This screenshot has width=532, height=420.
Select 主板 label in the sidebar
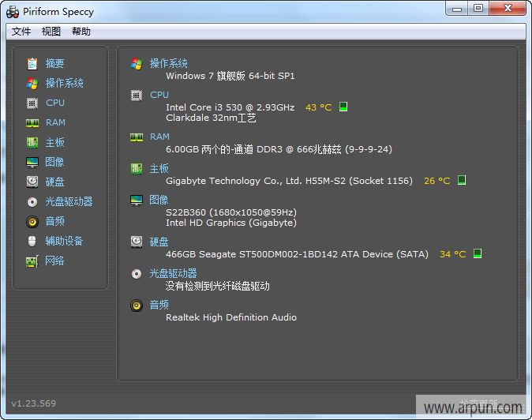click(x=55, y=142)
